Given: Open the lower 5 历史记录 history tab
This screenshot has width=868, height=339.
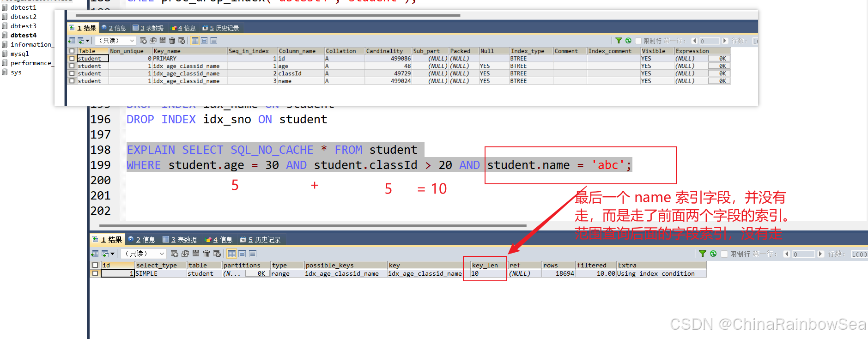Looking at the screenshot, I should (261, 240).
